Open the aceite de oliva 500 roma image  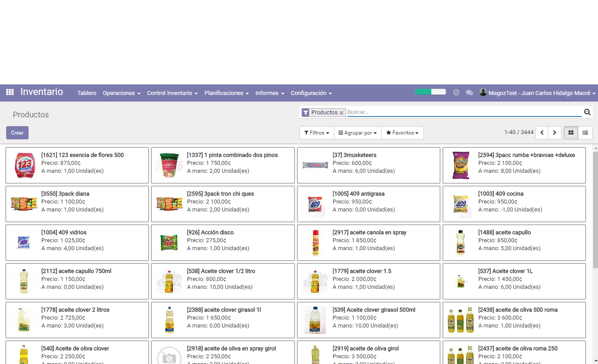click(461, 320)
